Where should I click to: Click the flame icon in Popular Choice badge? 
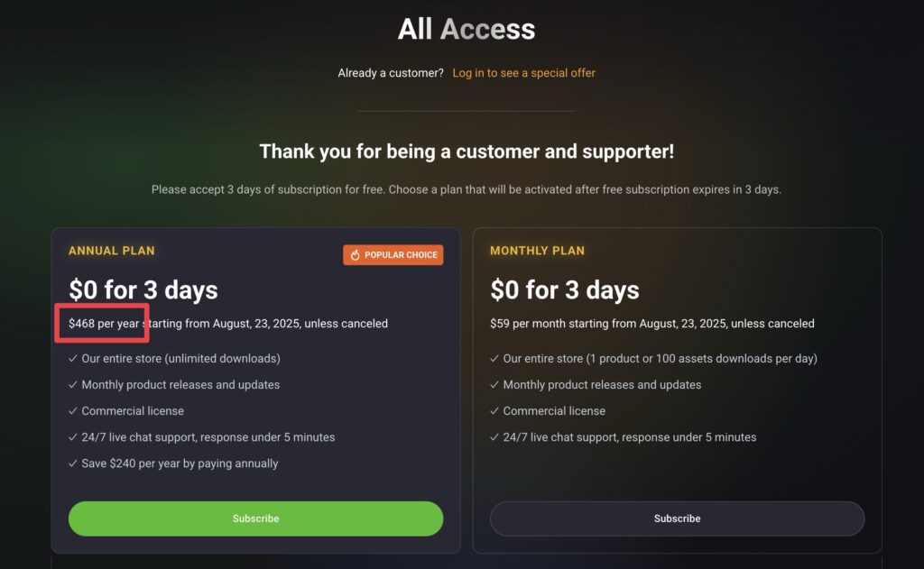(355, 255)
